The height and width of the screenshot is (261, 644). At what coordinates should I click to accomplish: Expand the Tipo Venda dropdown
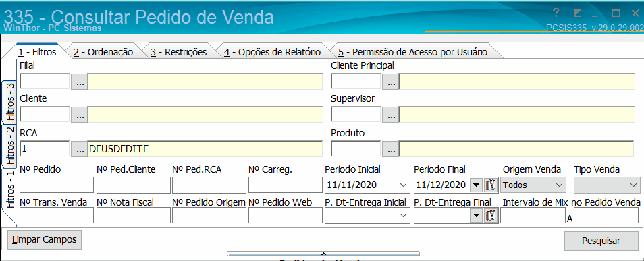click(633, 185)
